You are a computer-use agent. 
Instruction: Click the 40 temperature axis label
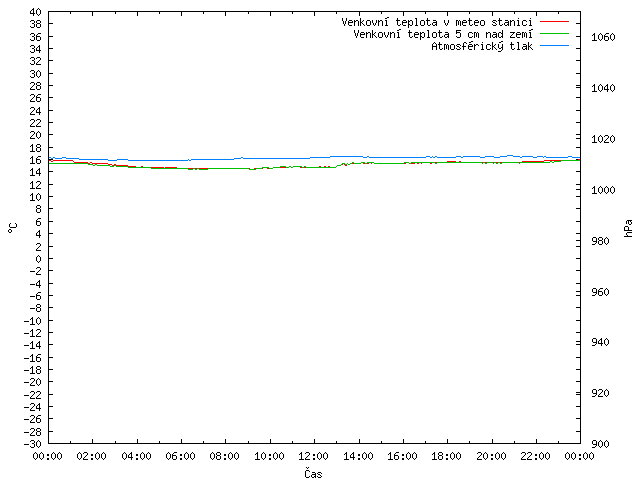click(x=36, y=12)
